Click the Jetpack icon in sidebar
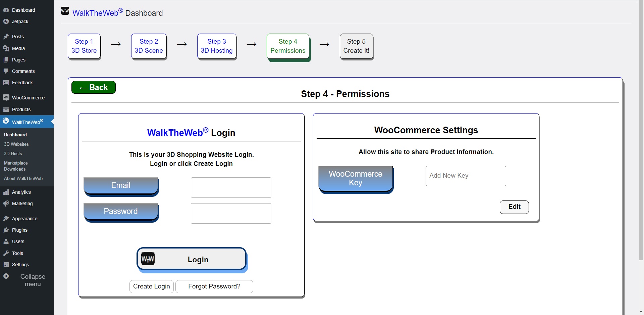Image resolution: width=644 pixels, height=315 pixels. (6, 21)
